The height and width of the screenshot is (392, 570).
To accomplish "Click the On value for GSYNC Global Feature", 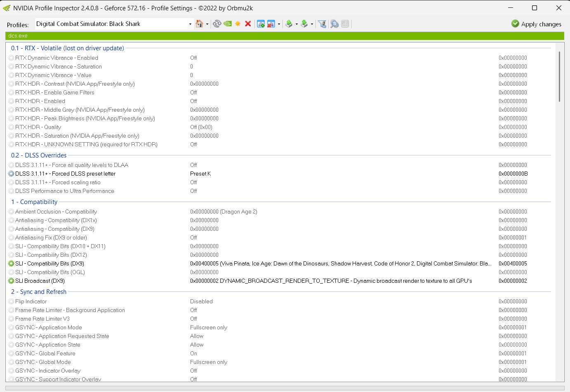I will (193, 354).
